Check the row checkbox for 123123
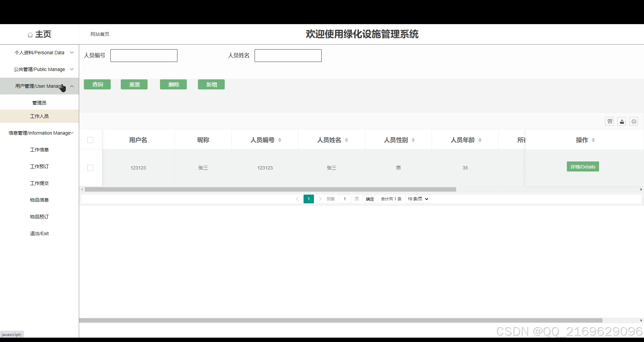 coord(90,168)
